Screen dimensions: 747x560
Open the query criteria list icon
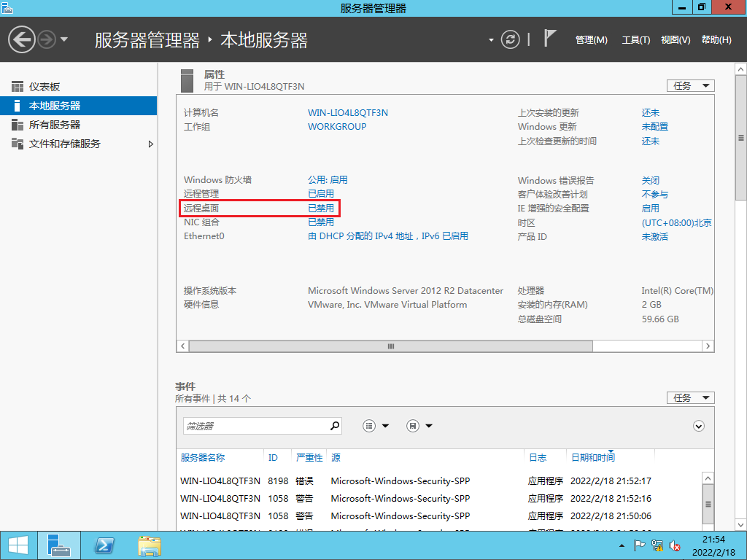coord(369,426)
